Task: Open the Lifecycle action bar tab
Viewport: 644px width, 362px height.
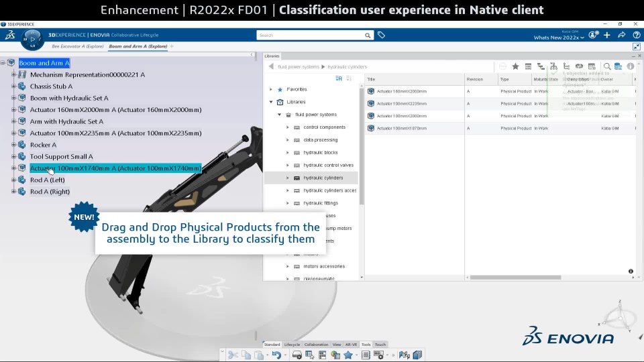Action: tap(292, 345)
